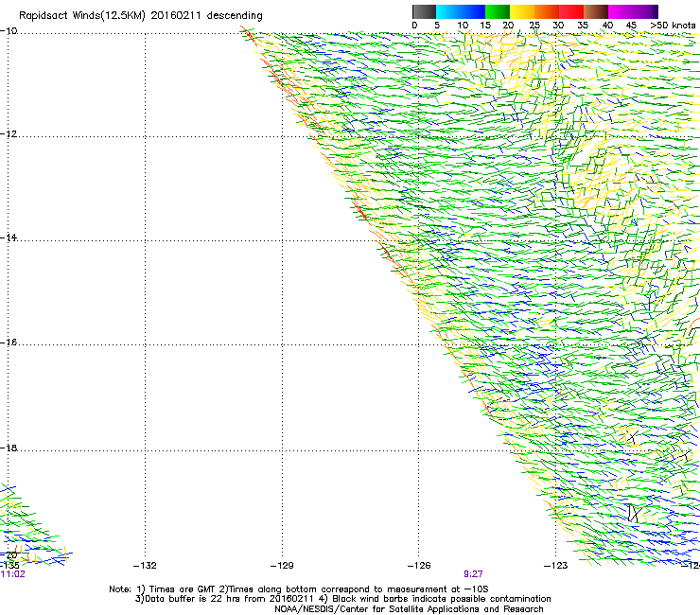Select the cyan 5-10 knots legend segment

coord(448,11)
